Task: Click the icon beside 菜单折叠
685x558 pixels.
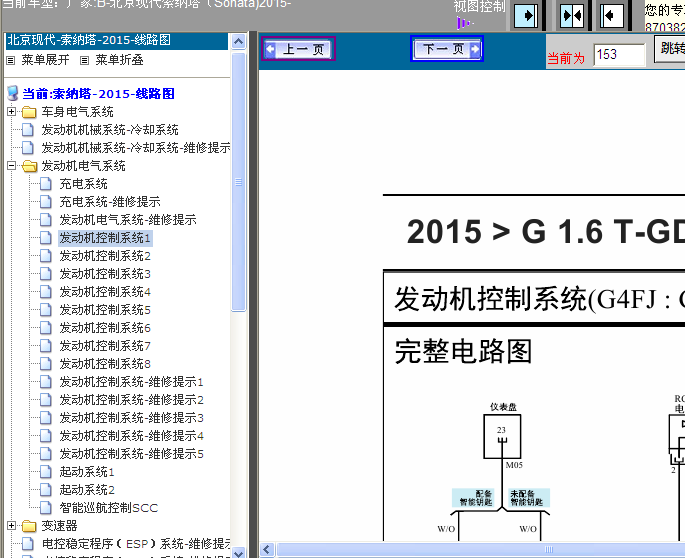Action: tap(85, 60)
